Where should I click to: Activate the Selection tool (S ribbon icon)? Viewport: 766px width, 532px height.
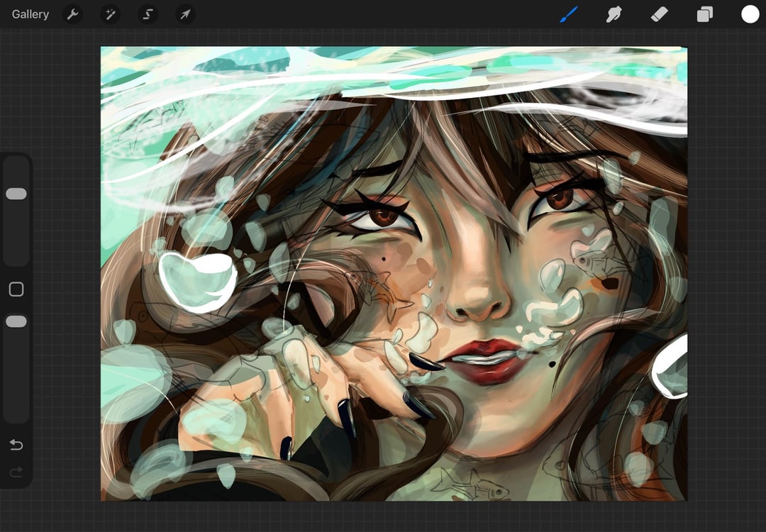tap(148, 14)
